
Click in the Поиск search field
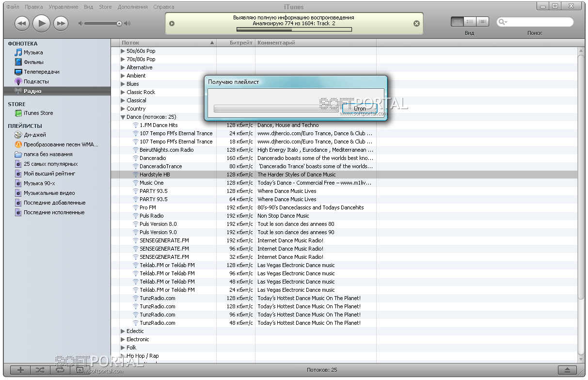click(x=535, y=22)
